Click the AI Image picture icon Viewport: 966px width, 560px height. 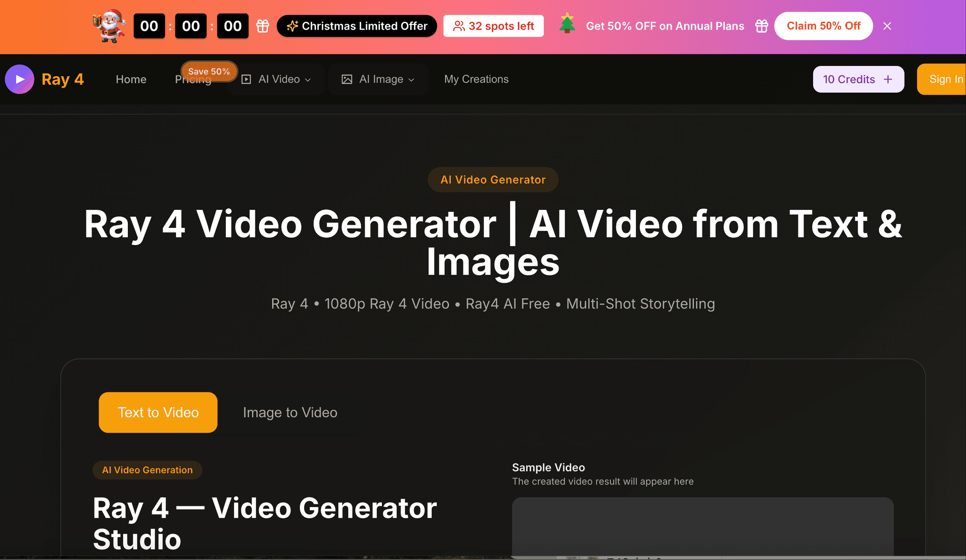tap(347, 79)
